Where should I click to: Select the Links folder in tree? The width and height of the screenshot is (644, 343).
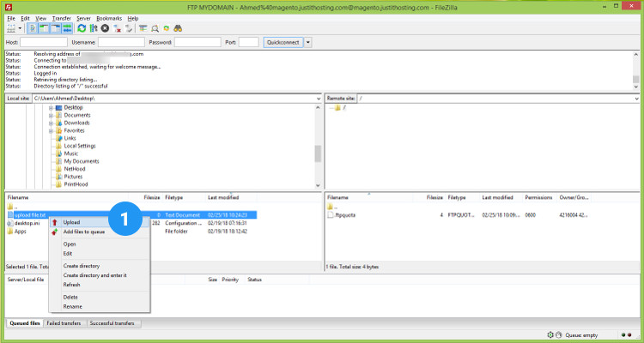(x=70, y=138)
